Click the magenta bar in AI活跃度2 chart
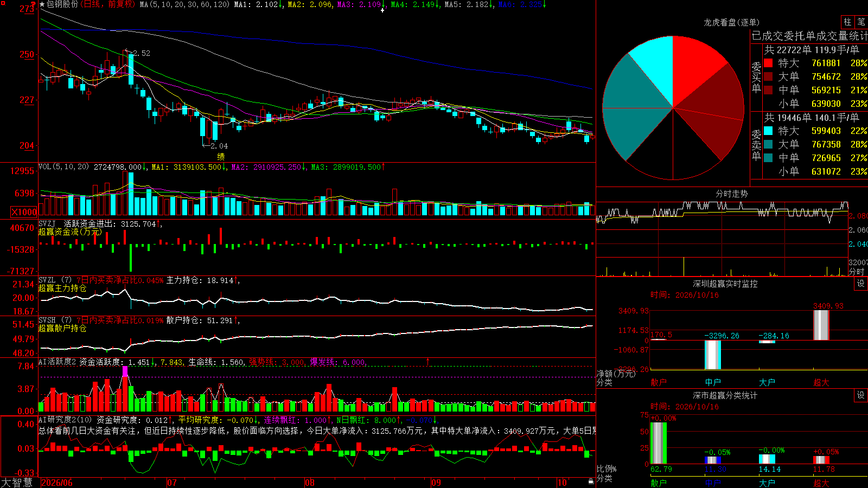 pos(125,371)
